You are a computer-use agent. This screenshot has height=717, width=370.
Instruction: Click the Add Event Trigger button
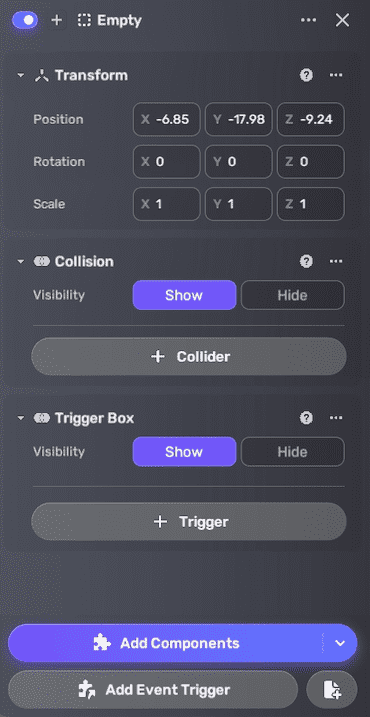pyautogui.click(x=153, y=689)
